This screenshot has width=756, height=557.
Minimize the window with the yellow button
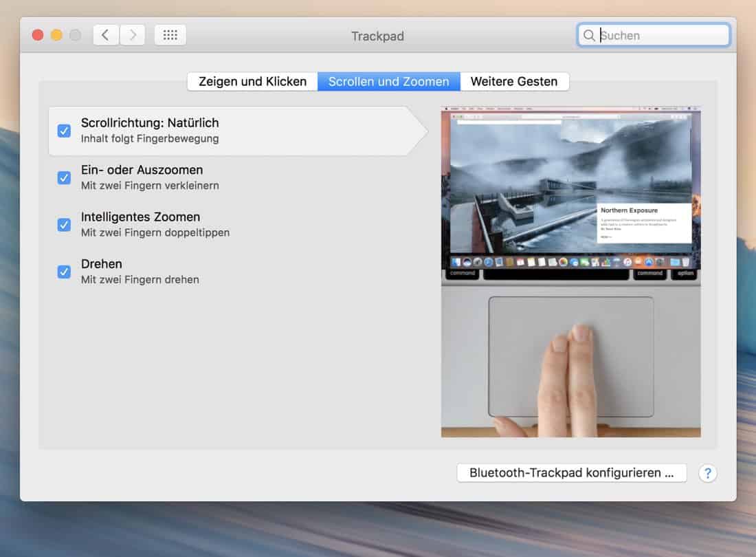(x=56, y=35)
